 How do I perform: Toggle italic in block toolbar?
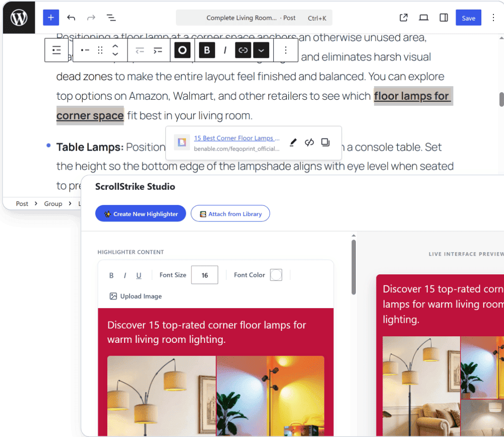(225, 50)
